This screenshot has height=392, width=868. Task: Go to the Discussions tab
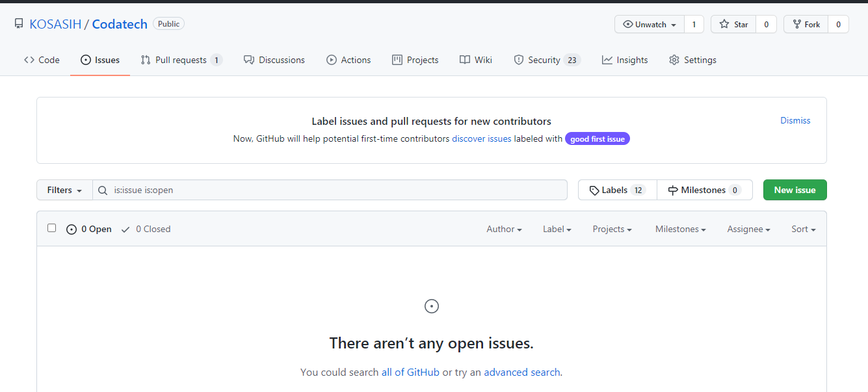[274, 60]
